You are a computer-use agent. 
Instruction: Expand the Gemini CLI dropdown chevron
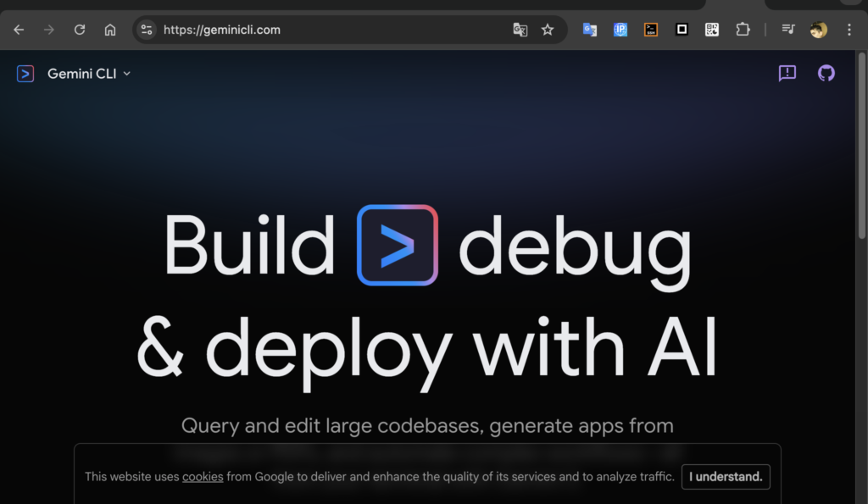click(127, 74)
